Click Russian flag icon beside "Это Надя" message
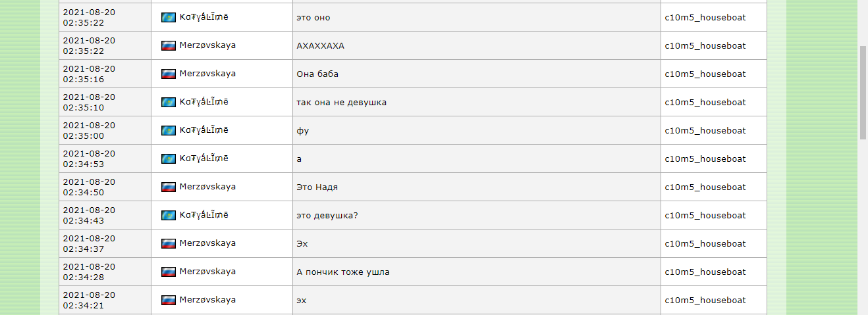868x315 pixels. click(169, 187)
